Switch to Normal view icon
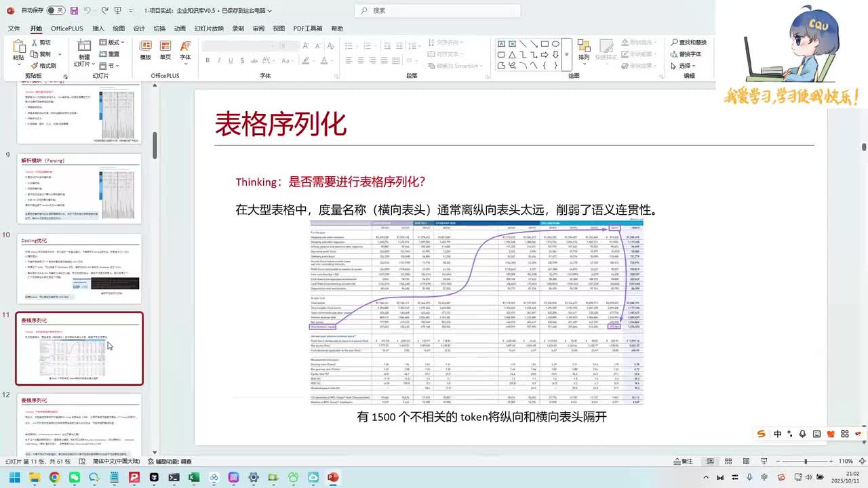868x488 pixels. click(710, 461)
